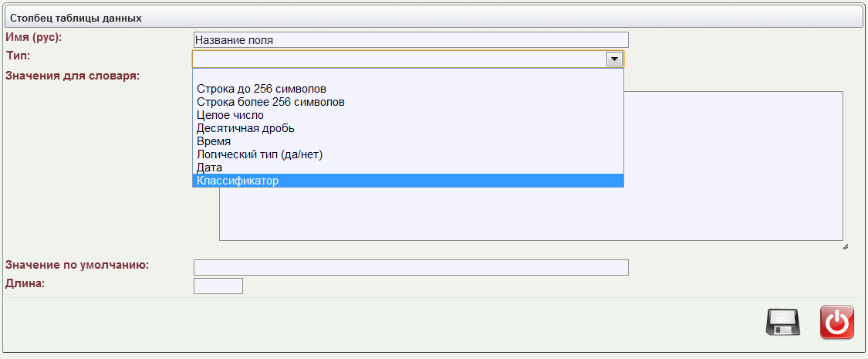Screen dimensions: 868x359
Task: Click inside the dictionary values textarea
Action: point(531,213)
